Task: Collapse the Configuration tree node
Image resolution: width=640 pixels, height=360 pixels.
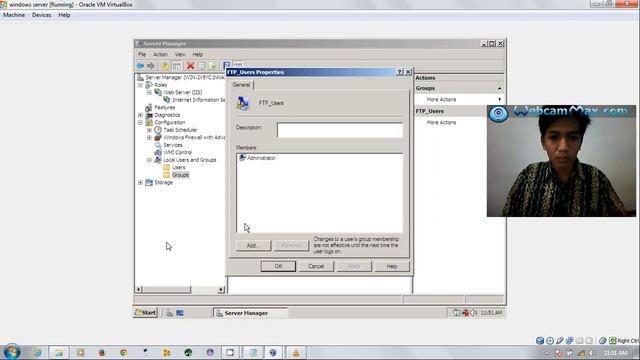Action: tap(140, 122)
